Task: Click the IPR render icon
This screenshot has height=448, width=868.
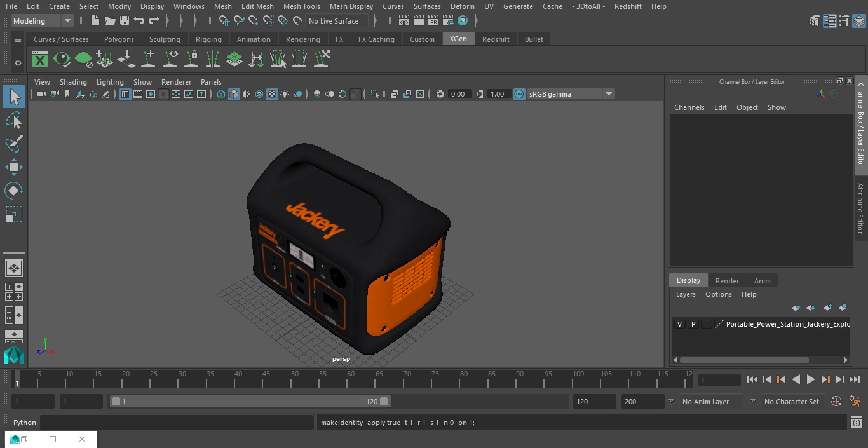Action: coord(433,21)
